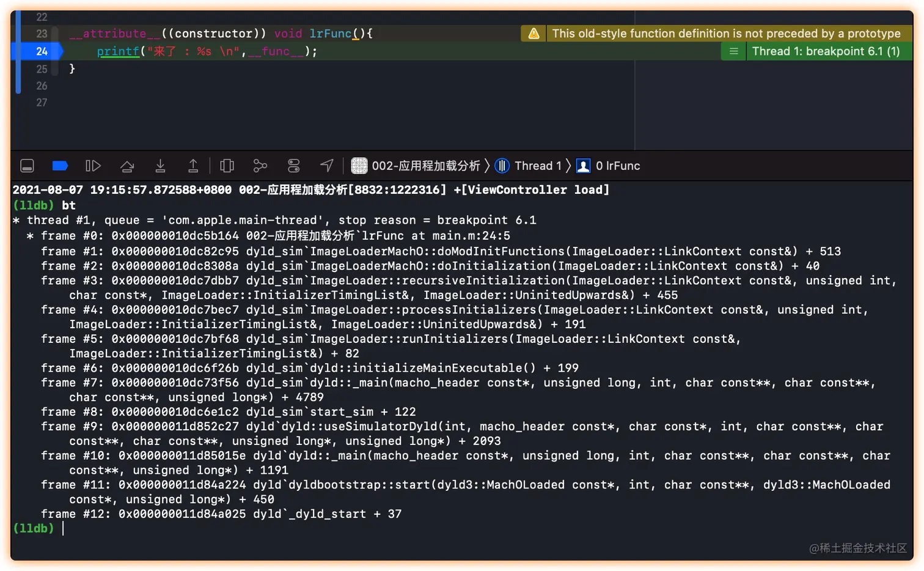The height and width of the screenshot is (571, 924).
Task: Open the Debug Memory Graph
Action: pyautogui.click(x=260, y=166)
